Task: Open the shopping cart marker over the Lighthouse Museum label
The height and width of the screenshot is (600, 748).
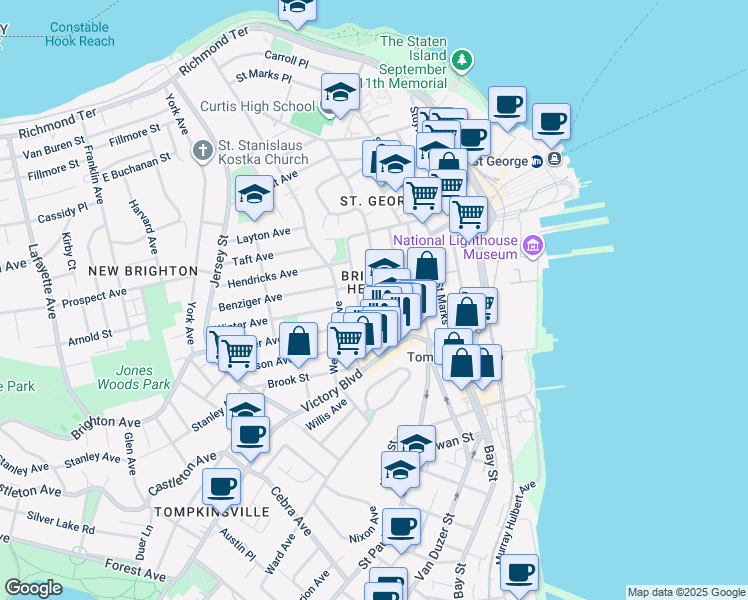Action: 468,216
